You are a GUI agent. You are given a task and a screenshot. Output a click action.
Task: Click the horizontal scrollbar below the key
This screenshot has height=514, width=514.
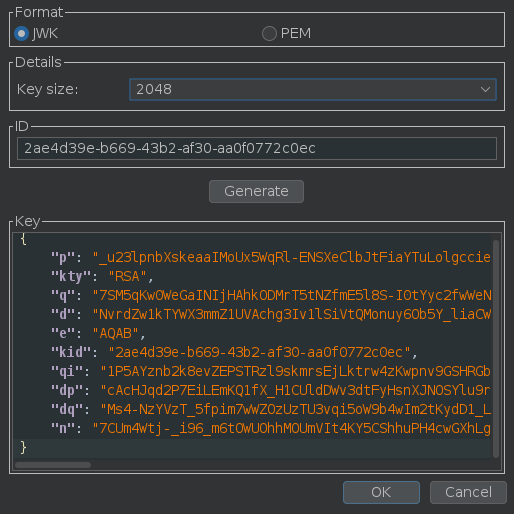coord(53,465)
